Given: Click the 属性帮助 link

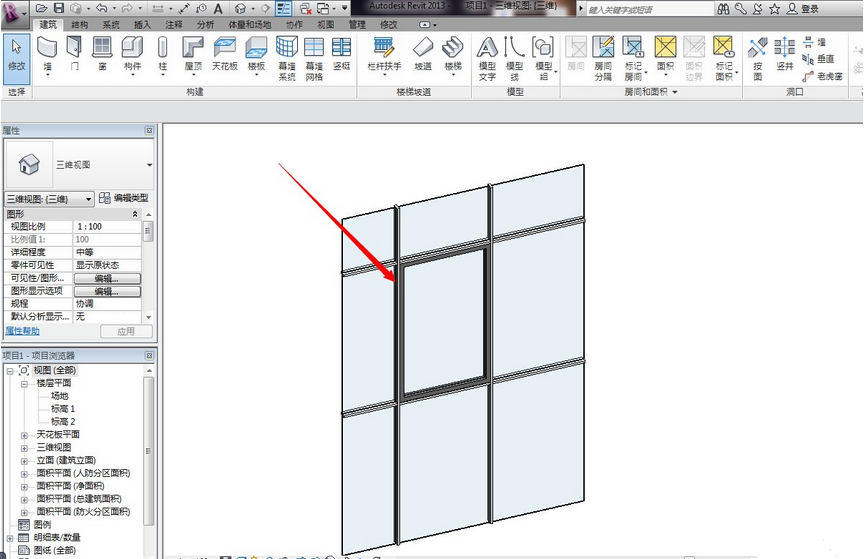Looking at the screenshot, I should [24, 331].
